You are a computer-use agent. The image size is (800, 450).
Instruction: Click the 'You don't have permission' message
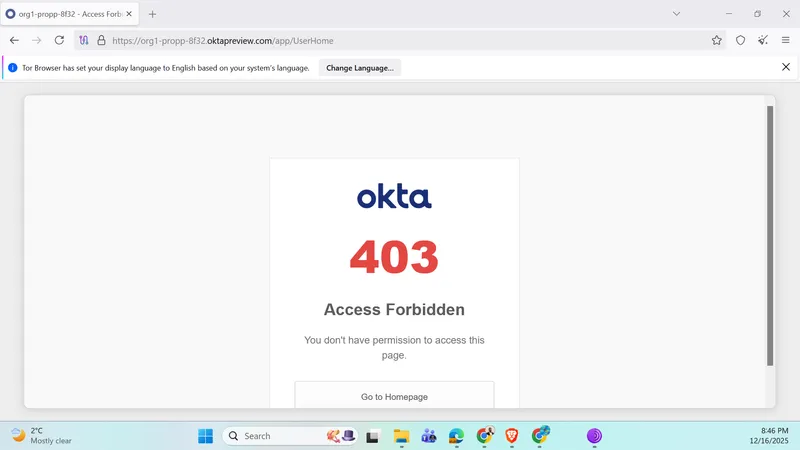tap(394, 347)
